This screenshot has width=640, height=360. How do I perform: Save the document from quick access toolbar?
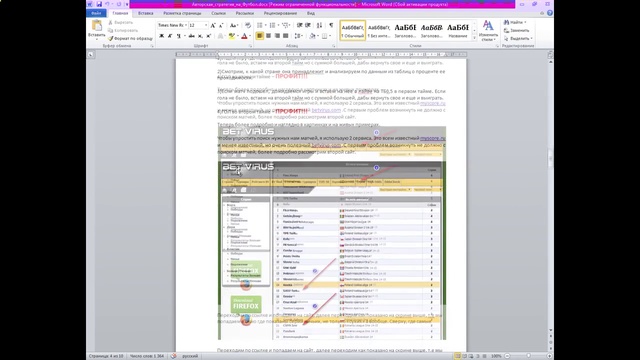(x=99, y=4)
